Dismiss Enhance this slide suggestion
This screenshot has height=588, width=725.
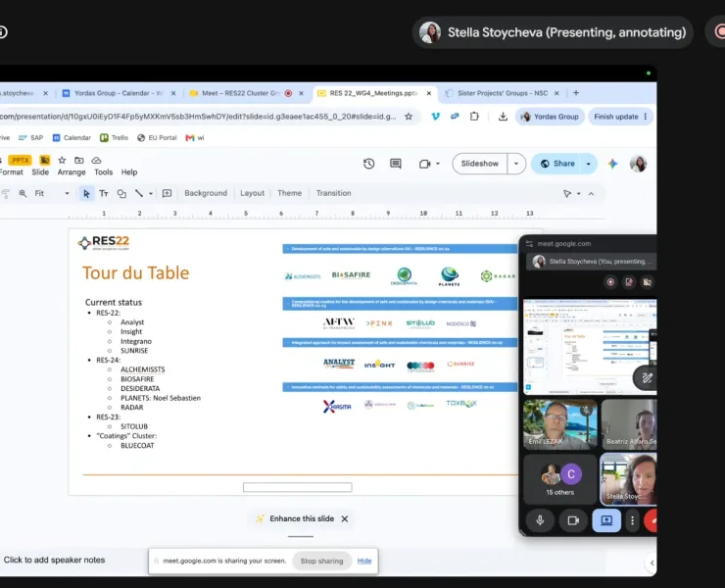pyautogui.click(x=345, y=519)
